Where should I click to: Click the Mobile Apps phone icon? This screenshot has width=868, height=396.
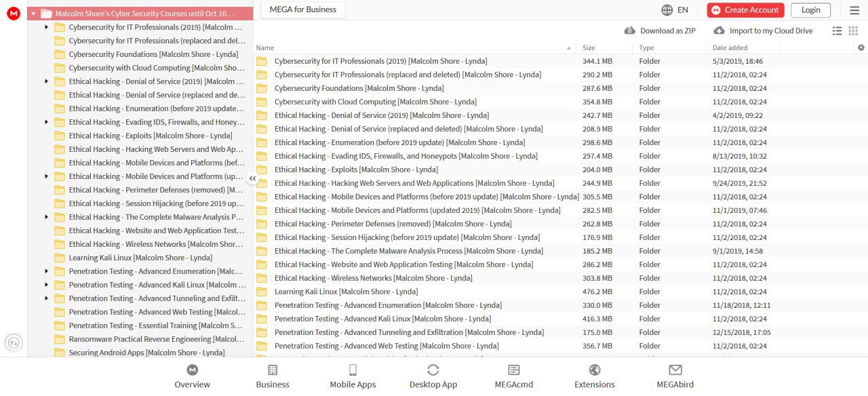353,370
